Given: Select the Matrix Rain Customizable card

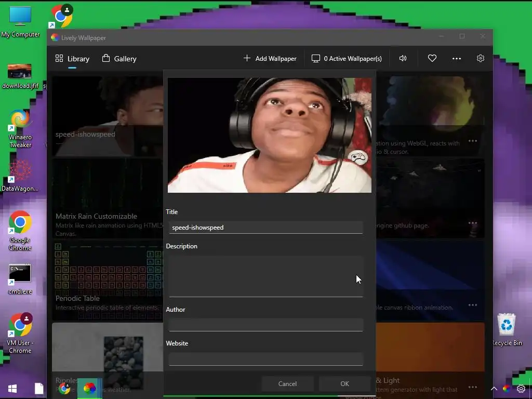Looking at the screenshot, I should (108, 198).
